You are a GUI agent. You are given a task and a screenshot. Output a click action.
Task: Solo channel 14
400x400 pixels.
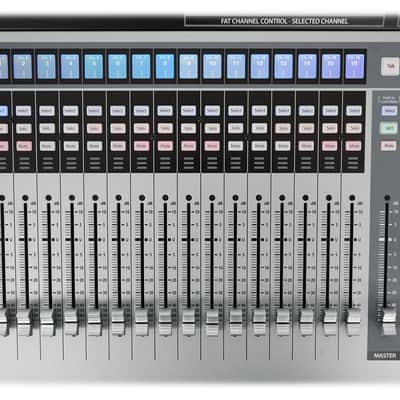[307, 129]
